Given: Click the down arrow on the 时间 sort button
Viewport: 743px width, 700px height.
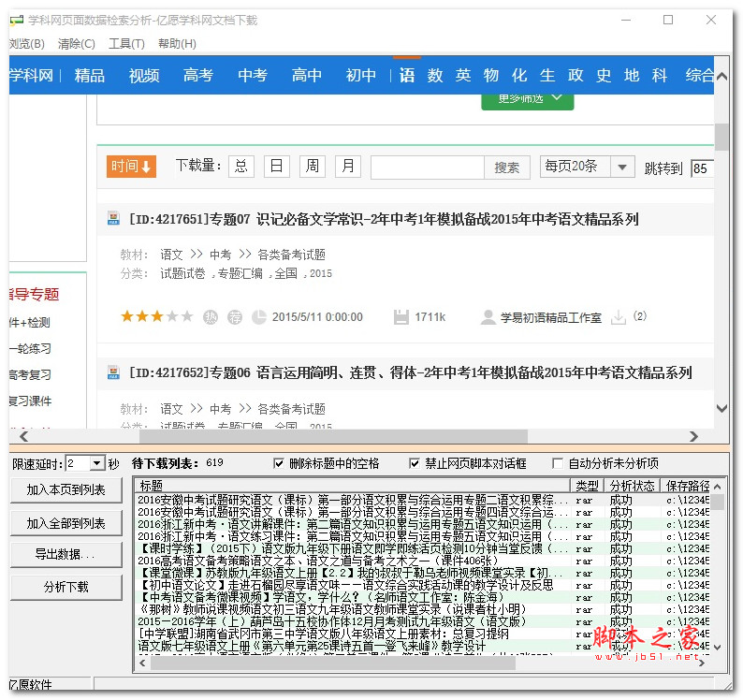Looking at the screenshot, I should point(146,167).
